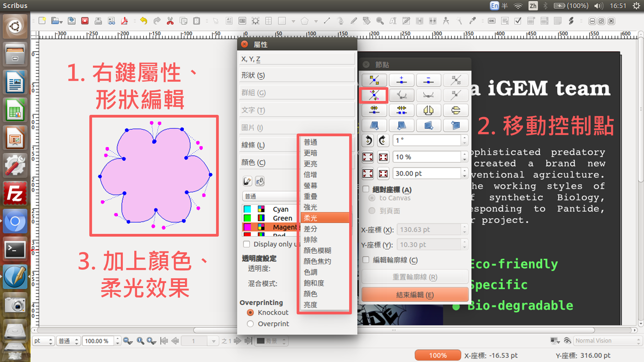Cut selection with the scissors icon

tap(170, 21)
